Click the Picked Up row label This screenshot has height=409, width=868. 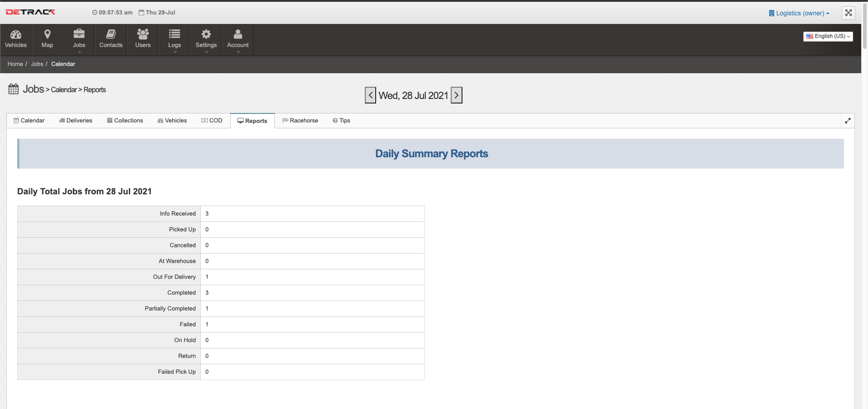click(182, 230)
